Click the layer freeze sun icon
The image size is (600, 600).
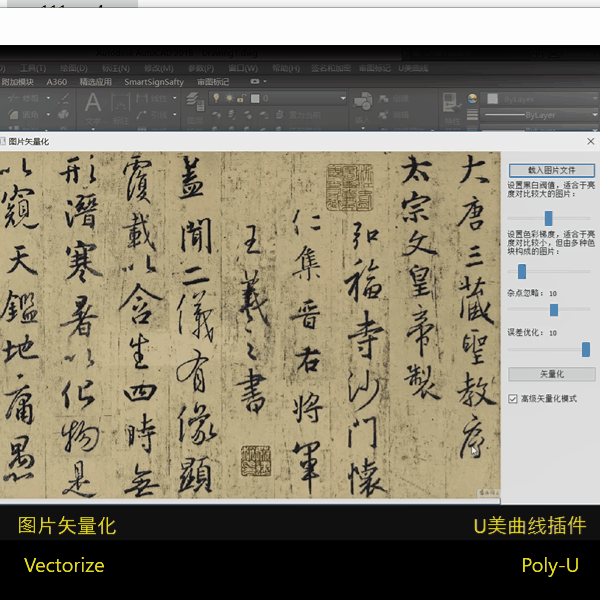(x=229, y=98)
